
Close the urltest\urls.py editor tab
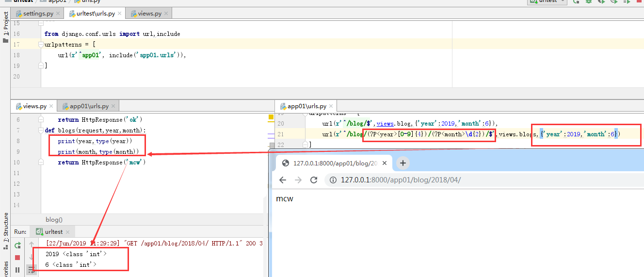click(120, 14)
